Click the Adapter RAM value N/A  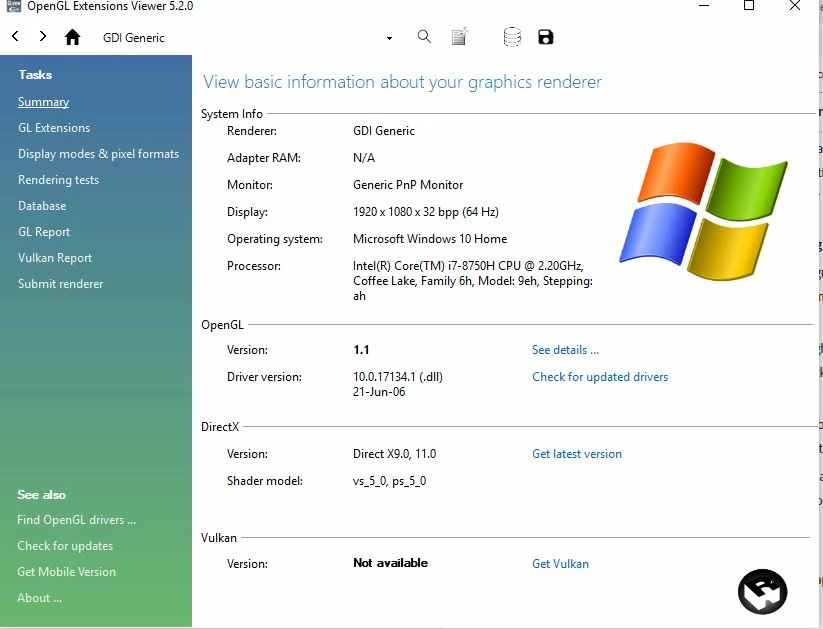click(x=364, y=158)
